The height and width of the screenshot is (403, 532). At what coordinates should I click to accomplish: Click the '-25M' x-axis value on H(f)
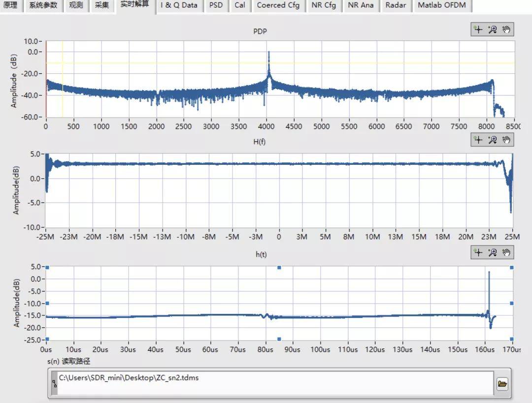tap(45, 237)
